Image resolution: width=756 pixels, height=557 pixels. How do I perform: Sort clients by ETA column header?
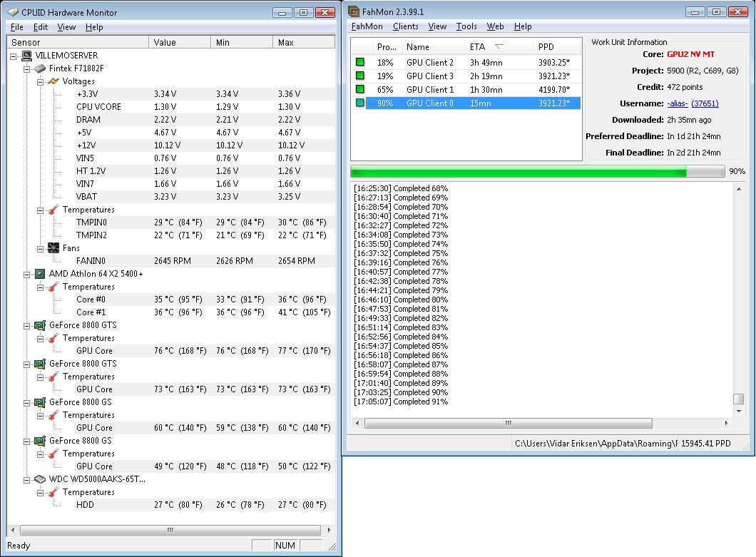499,47
